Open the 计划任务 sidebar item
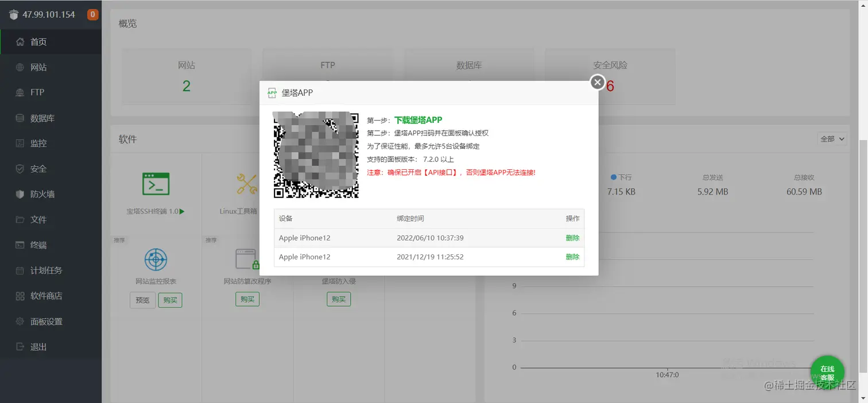The width and height of the screenshot is (868, 403). (x=51, y=270)
